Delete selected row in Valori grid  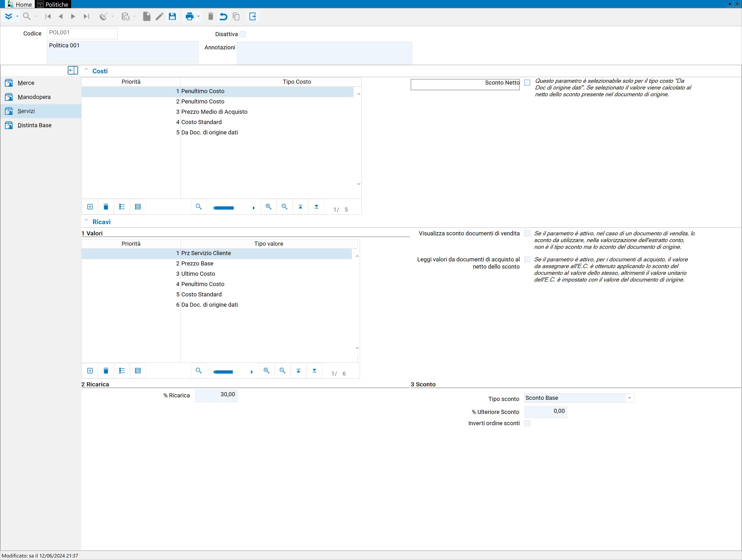(106, 371)
